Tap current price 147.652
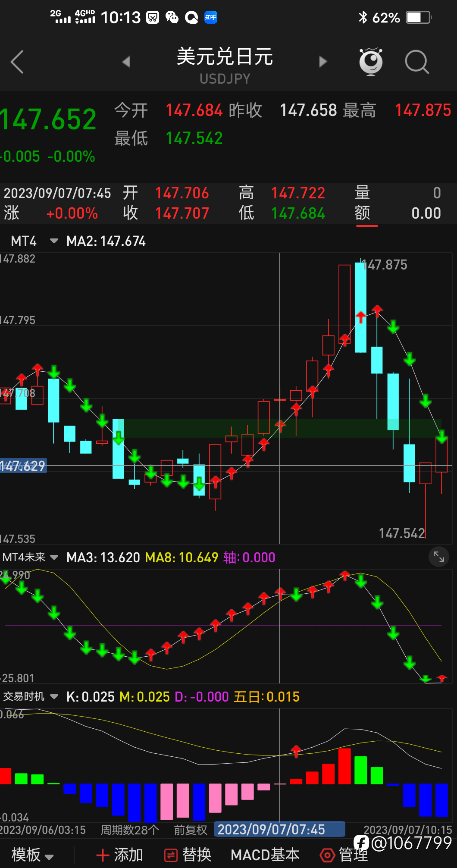 tap(48, 119)
